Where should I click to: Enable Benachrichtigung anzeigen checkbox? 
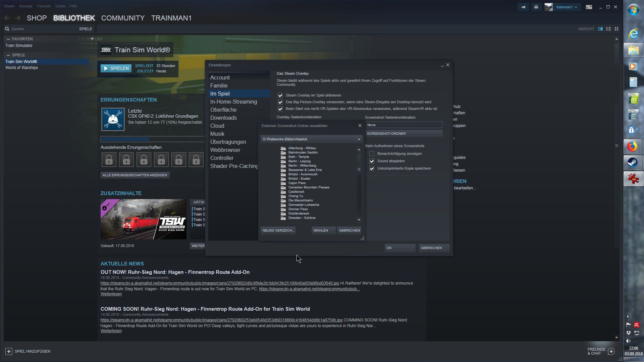372,154
